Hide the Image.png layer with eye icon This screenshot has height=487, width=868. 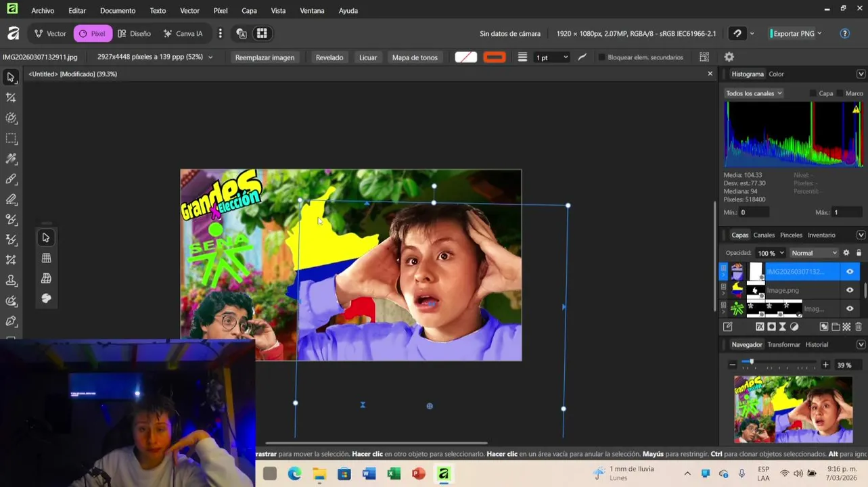[x=850, y=290]
